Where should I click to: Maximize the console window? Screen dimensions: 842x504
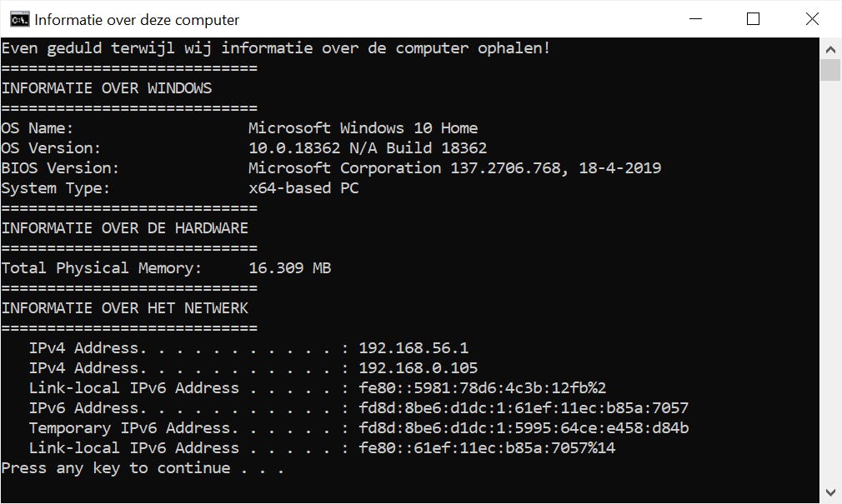click(753, 19)
